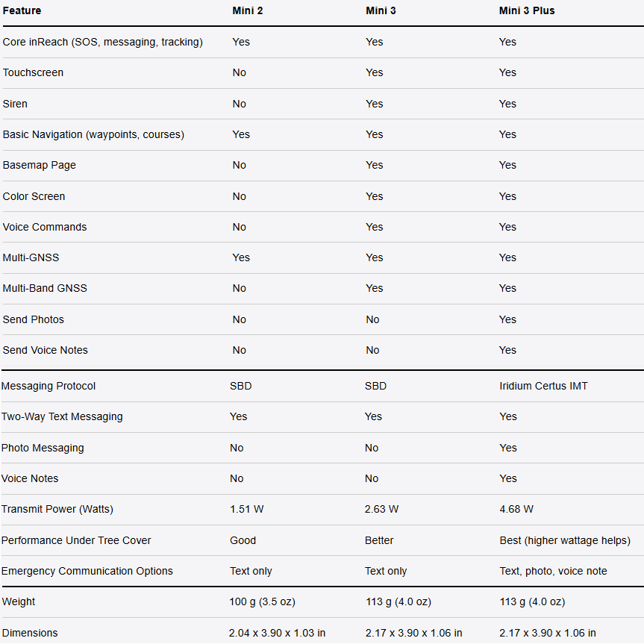Select the "Text, photo, voice note" cell

click(x=553, y=571)
